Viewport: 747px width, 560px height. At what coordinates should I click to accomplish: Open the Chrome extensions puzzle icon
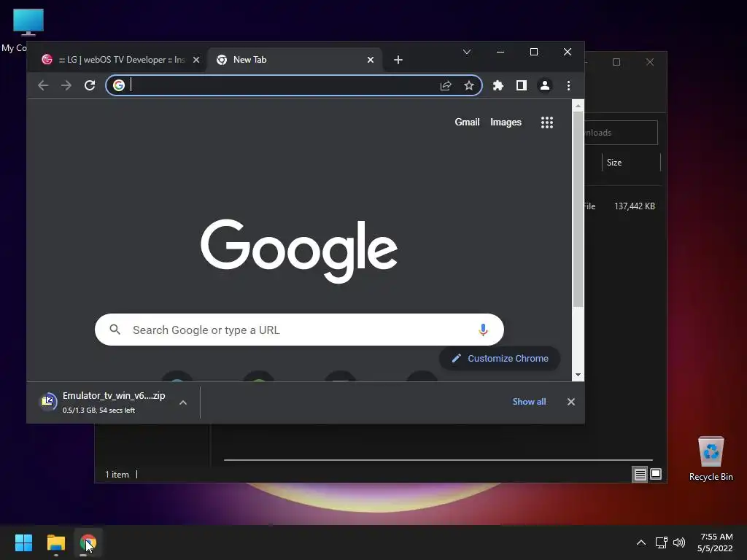498,85
